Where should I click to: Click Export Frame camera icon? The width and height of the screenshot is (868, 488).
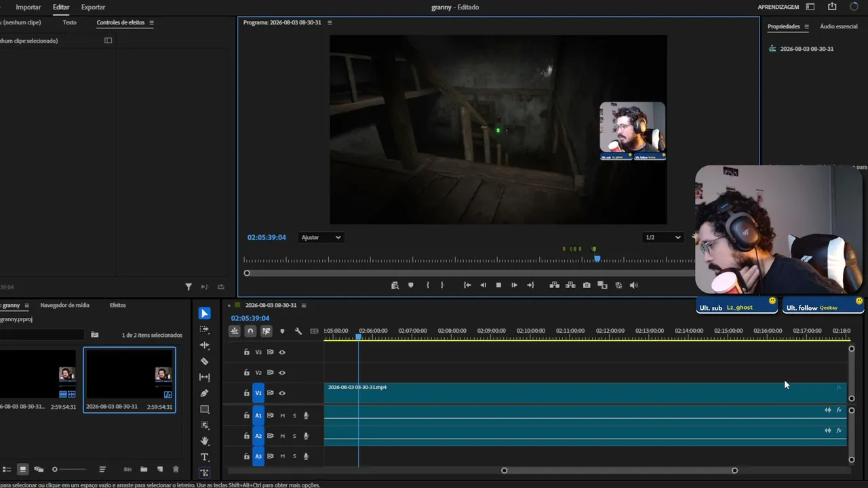pos(587,285)
